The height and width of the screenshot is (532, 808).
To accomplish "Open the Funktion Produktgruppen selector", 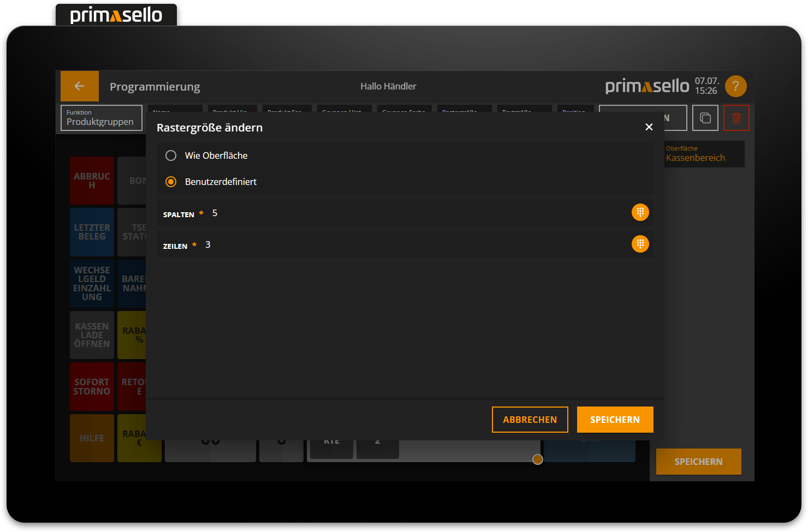I will [x=101, y=118].
